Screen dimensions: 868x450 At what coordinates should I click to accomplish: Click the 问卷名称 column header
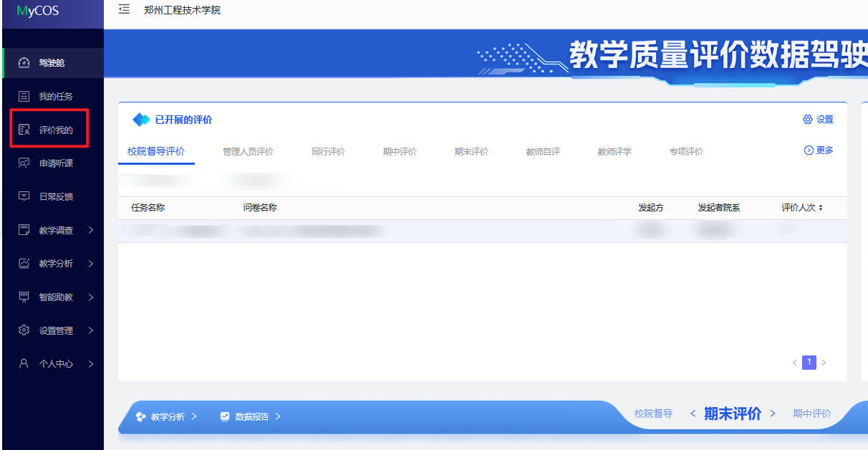click(260, 208)
